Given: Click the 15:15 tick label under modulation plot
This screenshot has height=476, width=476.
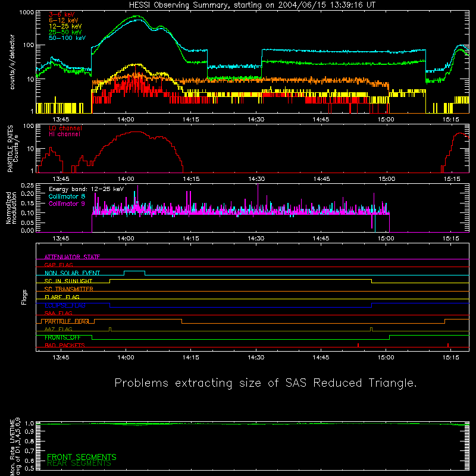Looking at the screenshot, I should coord(451,239).
